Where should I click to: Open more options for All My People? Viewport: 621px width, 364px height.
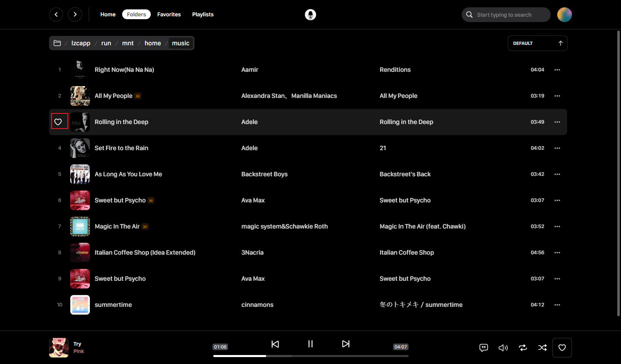coord(557,96)
